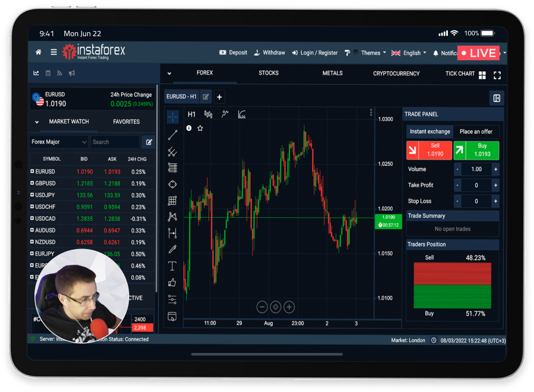The image size is (534, 392).
Task: Click the green Buy 1.0193 button
Action: [x=476, y=150]
